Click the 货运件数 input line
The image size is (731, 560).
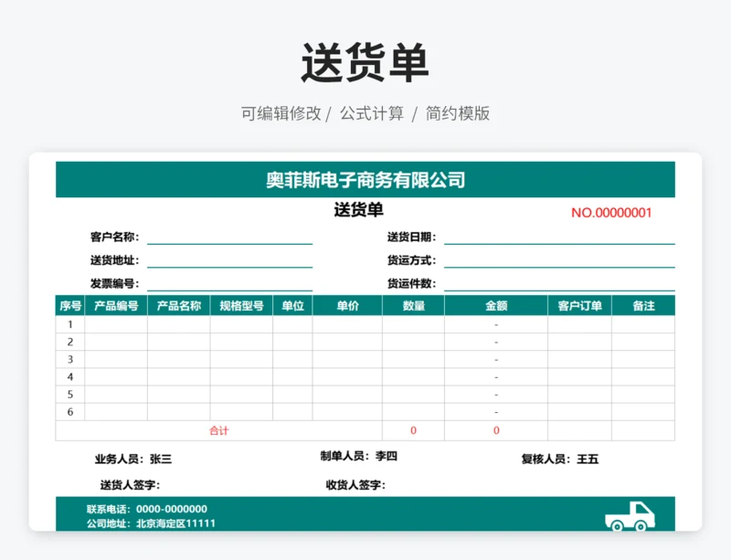pyautogui.click(x=559, y=283)
